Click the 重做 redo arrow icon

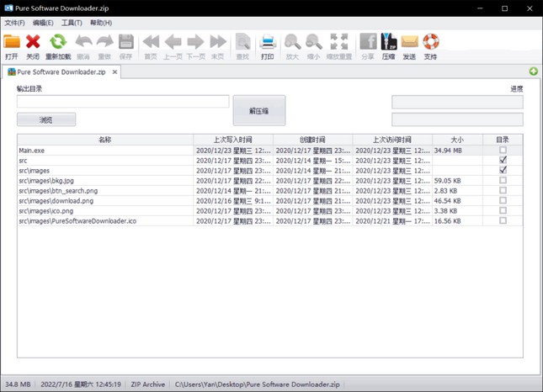[x=104, y=42]
